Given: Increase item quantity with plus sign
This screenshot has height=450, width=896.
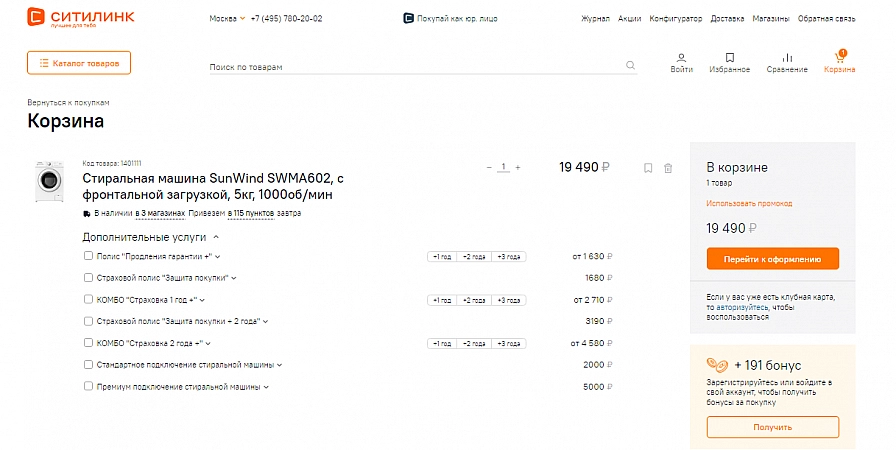Looking at the screenshot, I should (518, 167).
